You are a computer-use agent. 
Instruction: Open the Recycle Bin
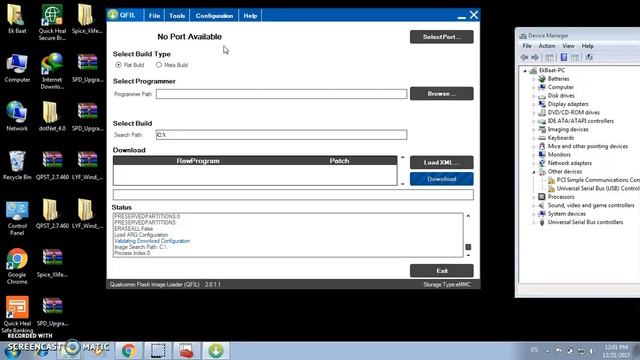pos(17,165)
